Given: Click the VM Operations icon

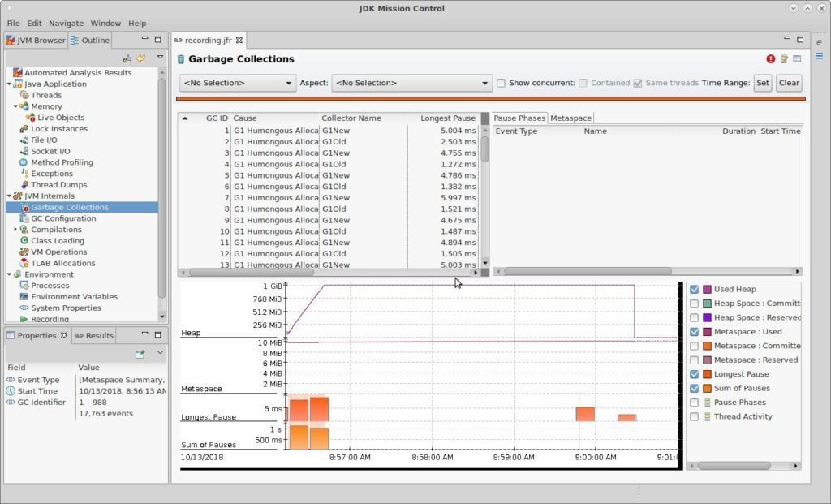Looking at the screenshot, I should (x=24, y=252).
